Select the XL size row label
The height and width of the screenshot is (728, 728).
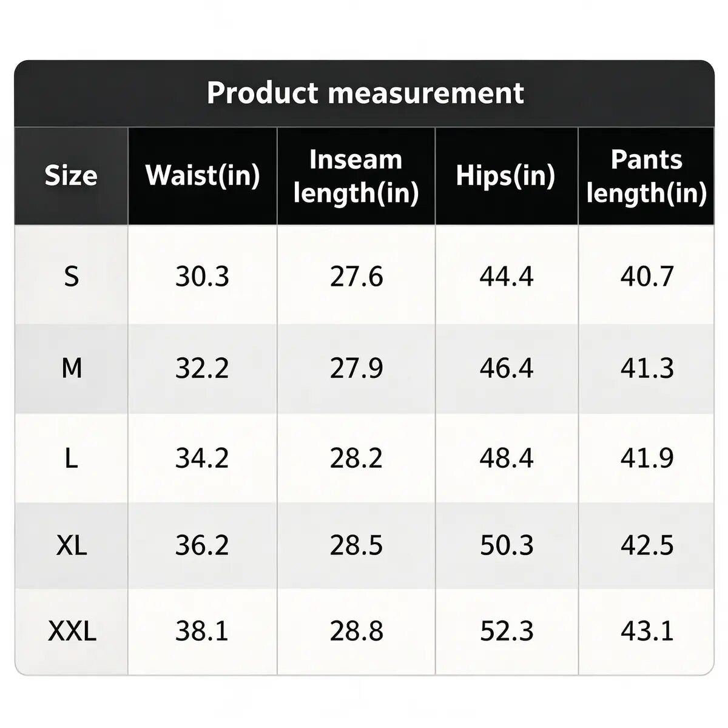[x=72, y=545]
